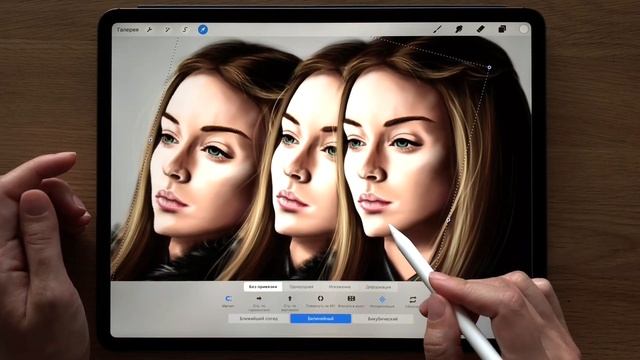Viewport: 640px width, 360px height.
Task: Switch to the Деформация (Warp) tab
Action: click(378, 287)
